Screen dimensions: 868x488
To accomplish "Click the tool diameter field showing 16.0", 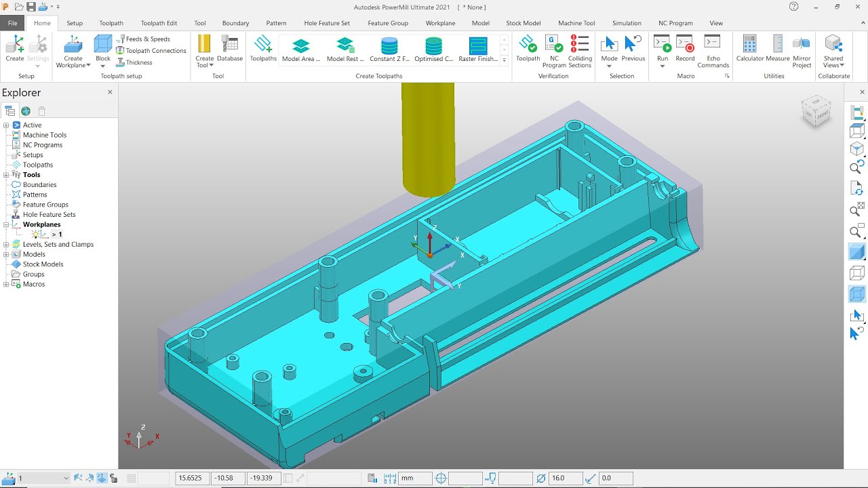I will [x=566, y=478].
